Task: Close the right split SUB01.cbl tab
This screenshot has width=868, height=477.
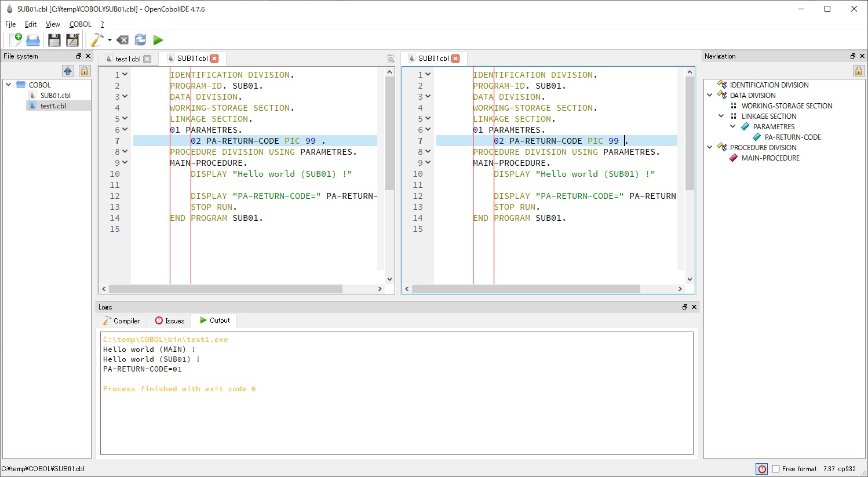Action: [x=455, y=59]
